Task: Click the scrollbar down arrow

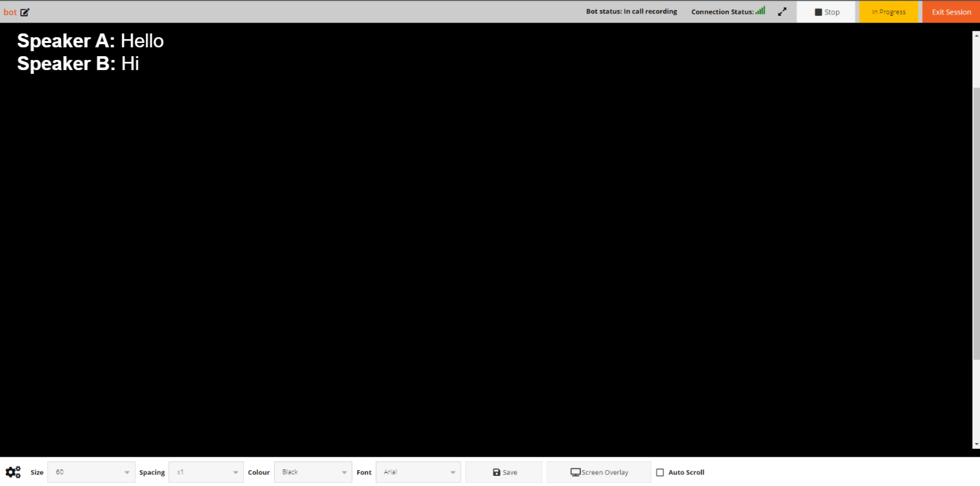Action: tap(976, 444)
